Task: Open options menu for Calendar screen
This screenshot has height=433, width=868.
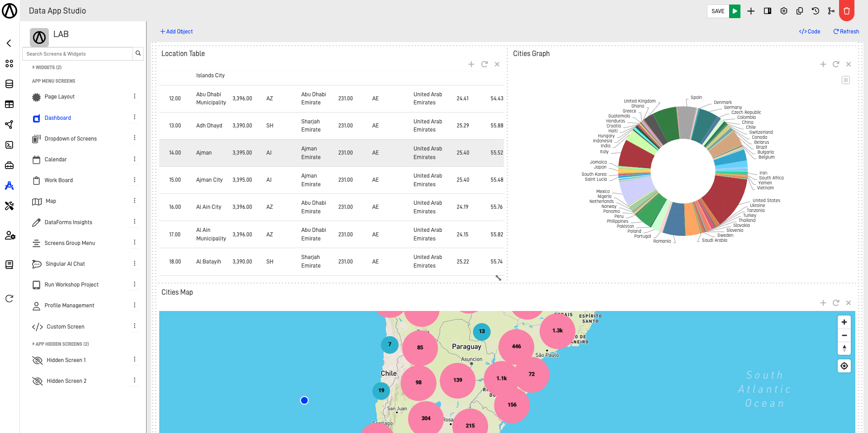Action: click(134, 159)
